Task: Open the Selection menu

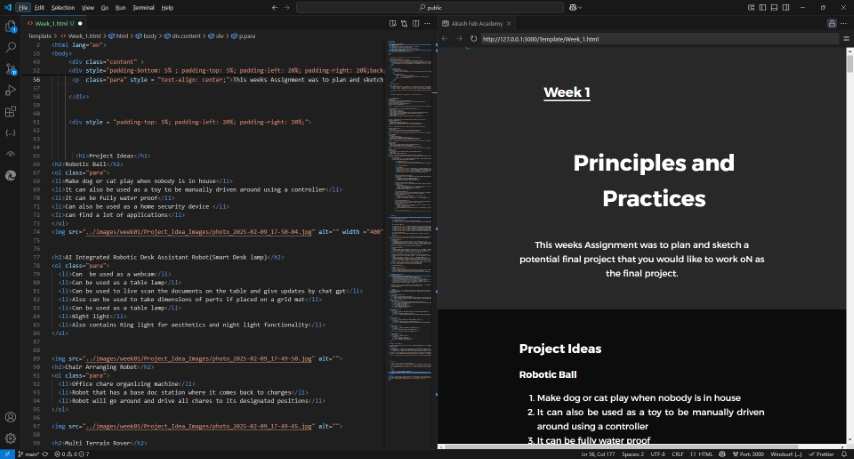Action: click(63, 8)
